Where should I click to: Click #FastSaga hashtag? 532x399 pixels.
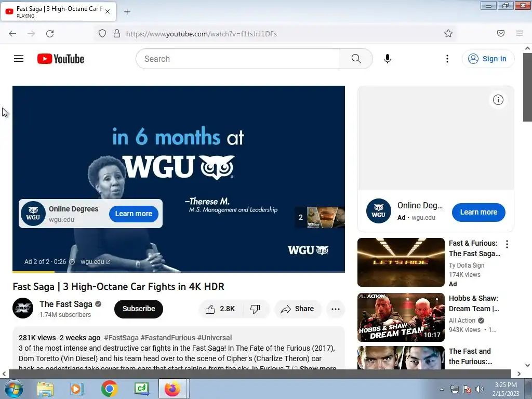[x=121, y=338]
